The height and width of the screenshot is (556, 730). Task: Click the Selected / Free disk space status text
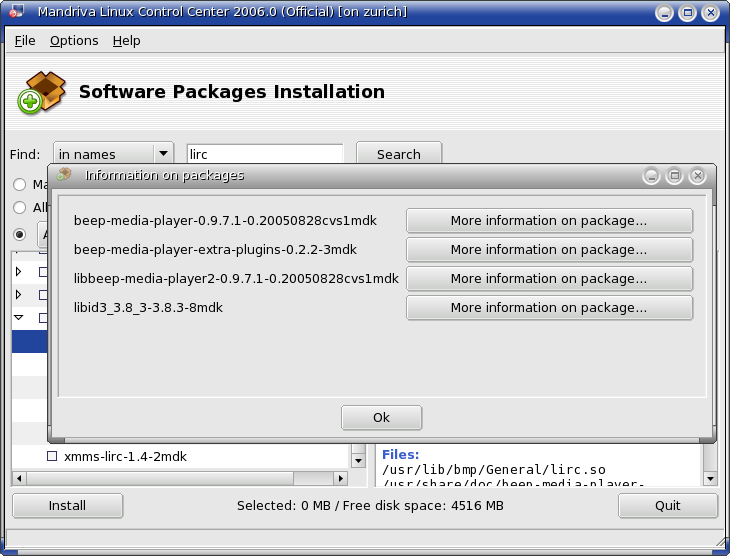(370, 506)
